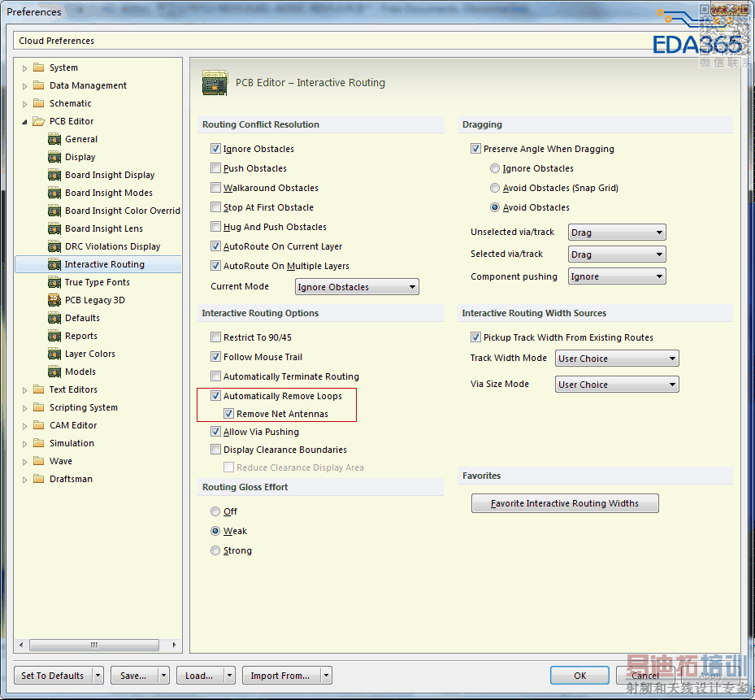Click Board Insight Display icon
The height and width of the screenshot is (700, 755).
[54, 175]
